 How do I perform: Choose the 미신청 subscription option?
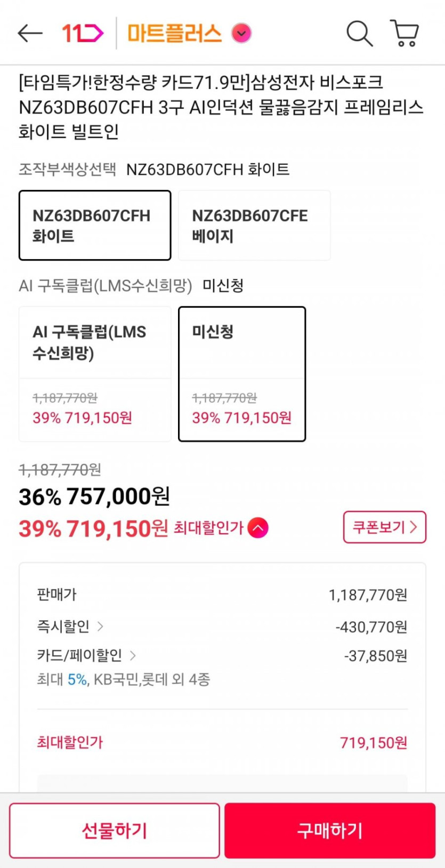click(x=242, y=374)
